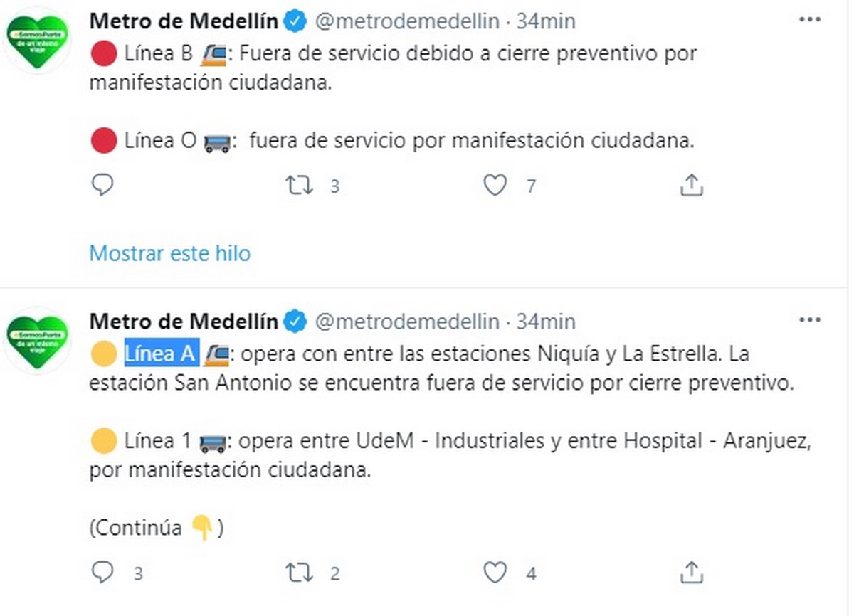This screenshot has height=616, width=854.
Task: Retweet the Línea B tweet
Action: (299, 186)
